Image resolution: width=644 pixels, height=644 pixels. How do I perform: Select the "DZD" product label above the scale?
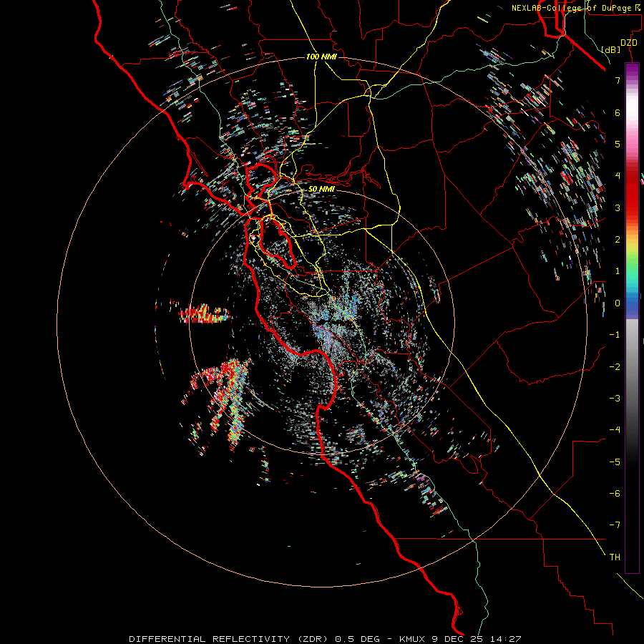click(629, 43)
